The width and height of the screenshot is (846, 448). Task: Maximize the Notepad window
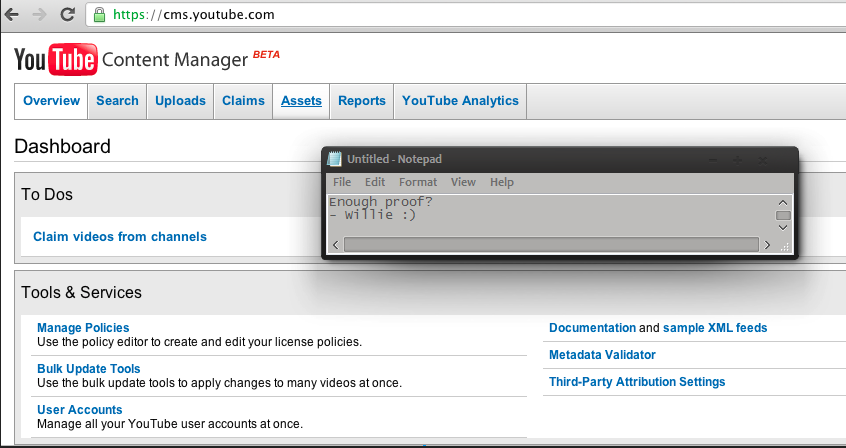point(738,160)
